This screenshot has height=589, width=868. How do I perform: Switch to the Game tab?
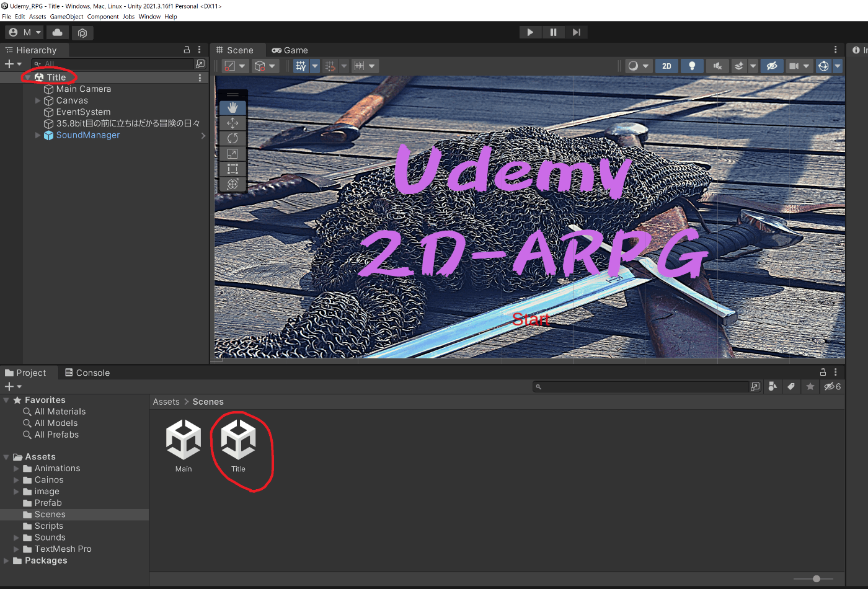point(290,50)
